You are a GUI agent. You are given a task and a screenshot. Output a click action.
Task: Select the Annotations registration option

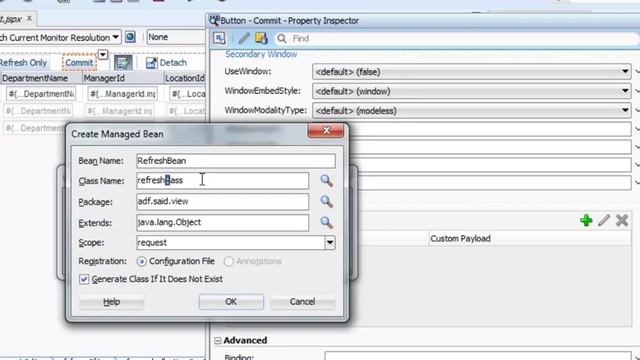click(x=229, y=261)
